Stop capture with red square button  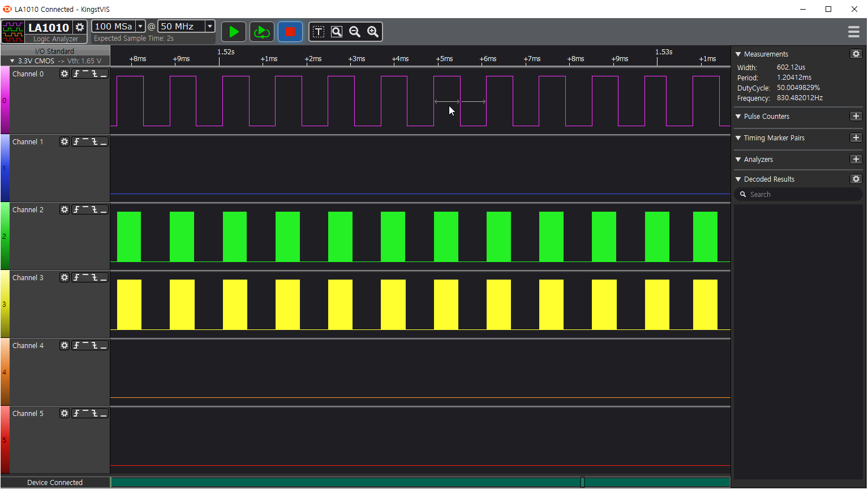290,32
